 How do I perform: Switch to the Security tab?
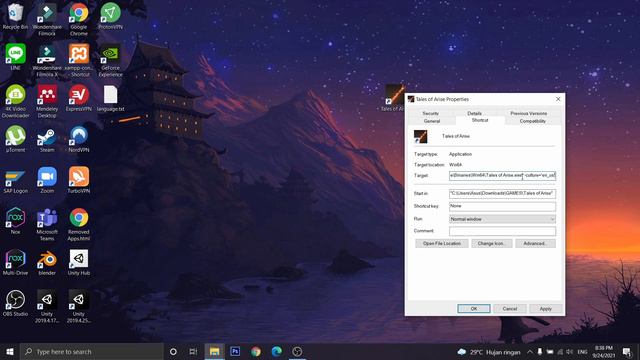click(x=430, y=113)
